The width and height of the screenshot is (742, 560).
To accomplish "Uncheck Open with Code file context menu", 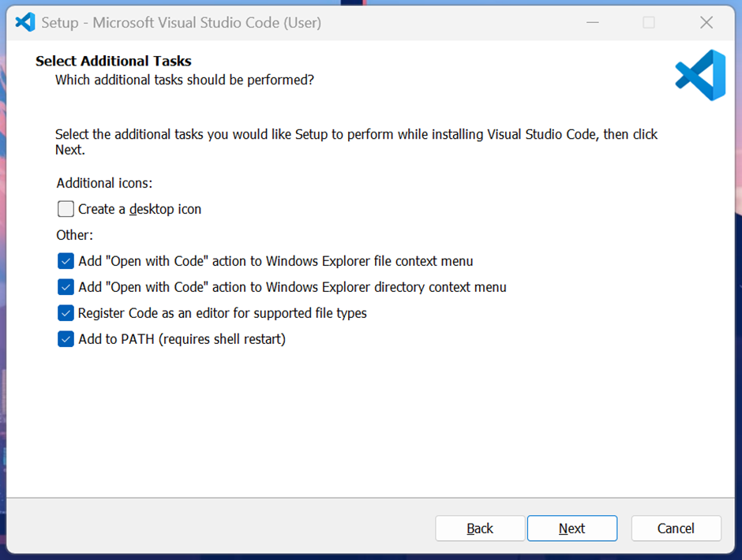I will point(66,260).
